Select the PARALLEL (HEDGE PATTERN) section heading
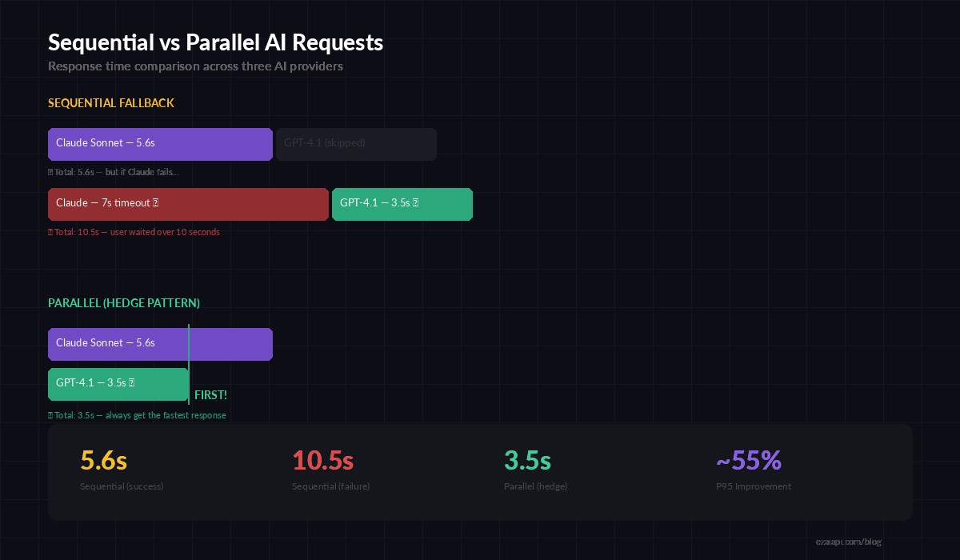960x560 pixels. pyautogui.click(x=124, y=303)
